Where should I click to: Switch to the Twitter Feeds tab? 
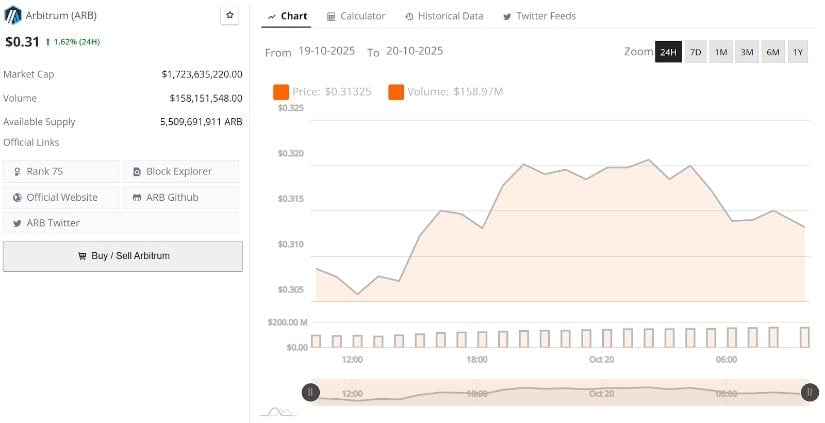[x=539, y=16]
